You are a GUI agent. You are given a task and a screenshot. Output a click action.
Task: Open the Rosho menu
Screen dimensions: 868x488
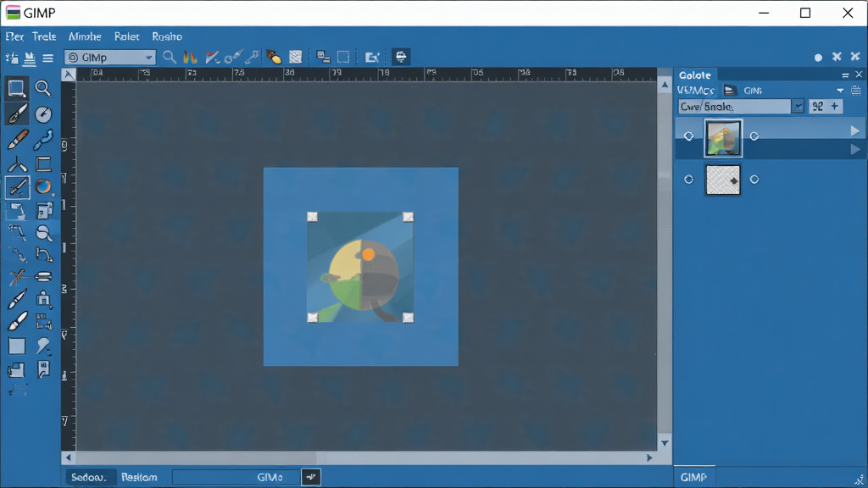(167, 36)
